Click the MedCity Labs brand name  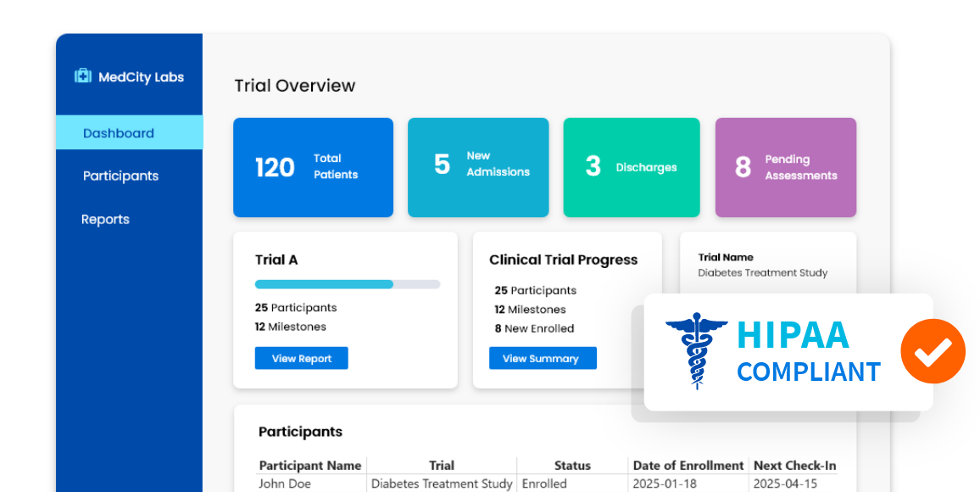pos(142,77)
